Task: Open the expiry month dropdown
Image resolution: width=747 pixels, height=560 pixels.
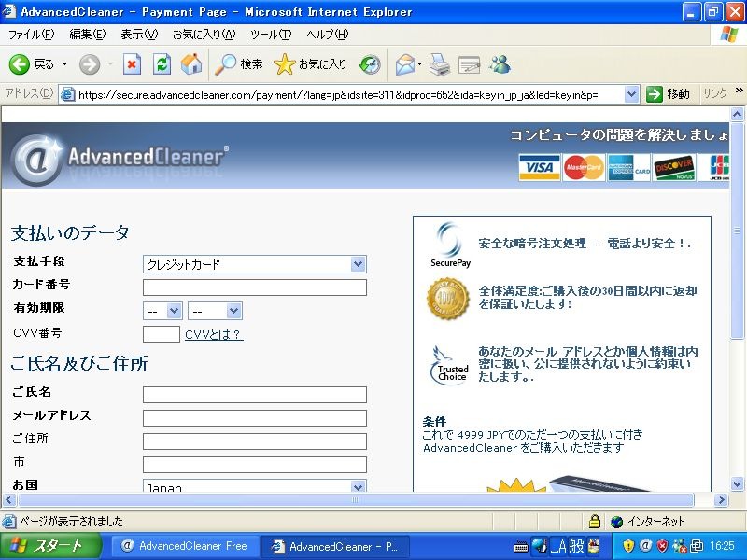Action: (162, 311)
